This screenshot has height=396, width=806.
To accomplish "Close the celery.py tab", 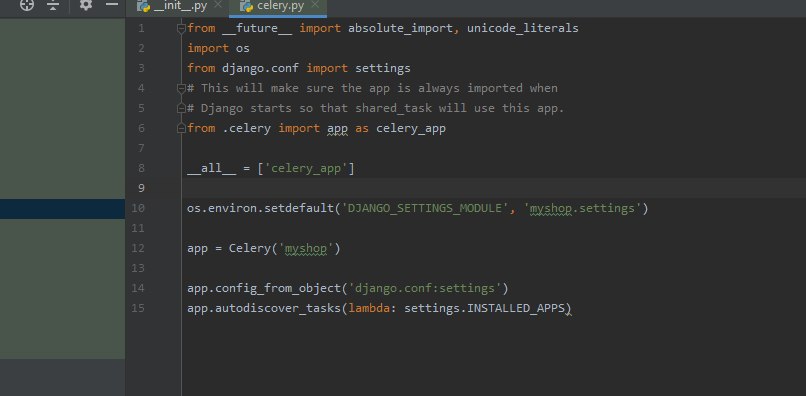I will coord(315,5).
